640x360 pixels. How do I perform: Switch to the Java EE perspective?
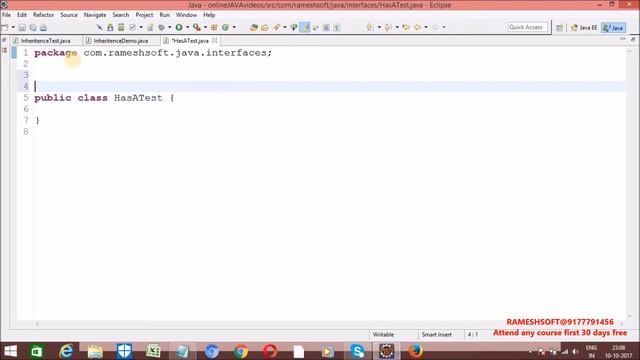point(584,27)
